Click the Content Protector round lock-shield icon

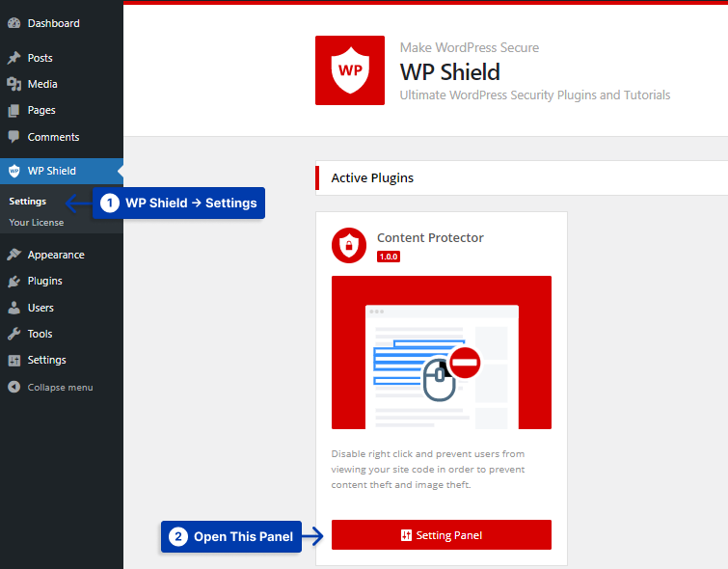tap(349, 245)
